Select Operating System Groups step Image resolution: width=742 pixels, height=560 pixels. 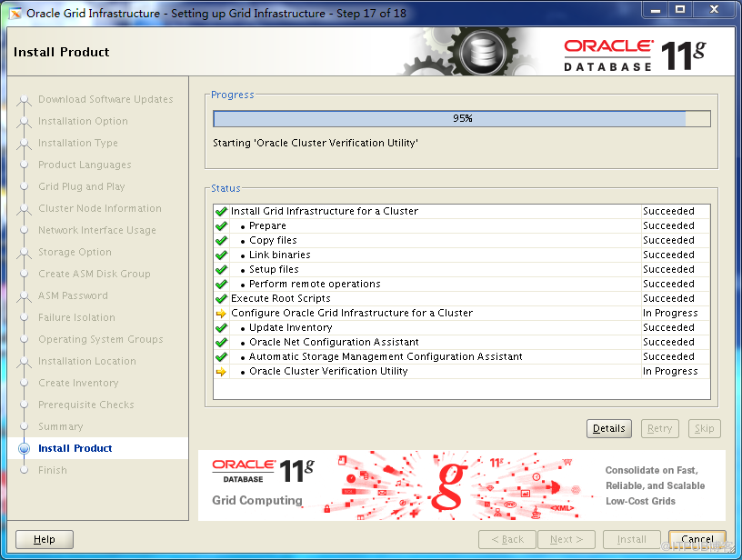pyautogui.click(x=100, y=339)
